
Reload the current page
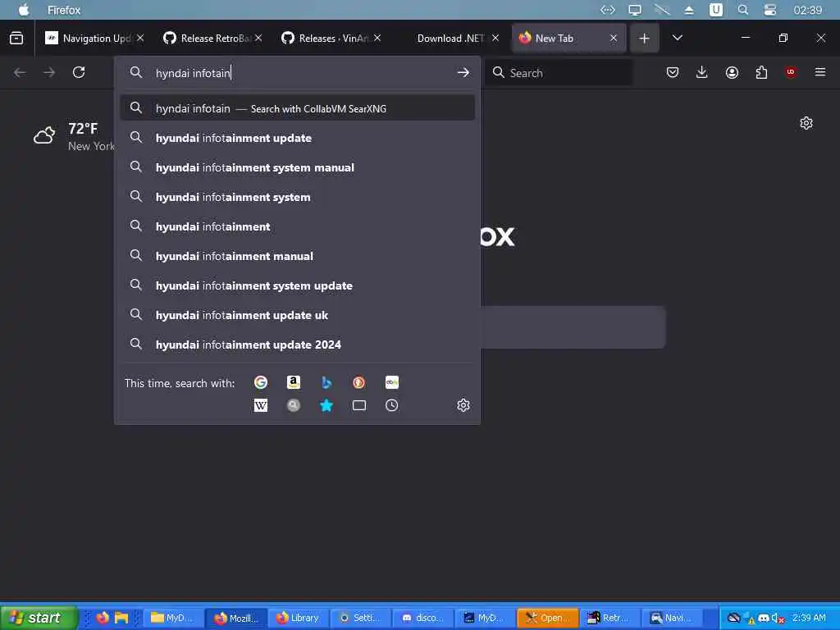point(79,72)
